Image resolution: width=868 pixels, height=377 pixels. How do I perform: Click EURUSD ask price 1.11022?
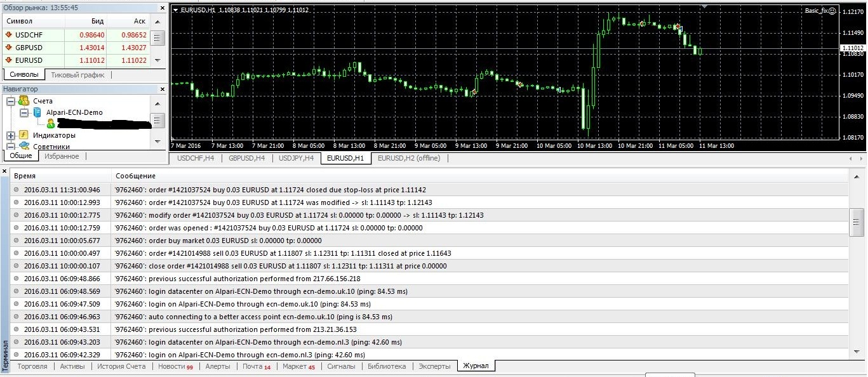[133, 60]
